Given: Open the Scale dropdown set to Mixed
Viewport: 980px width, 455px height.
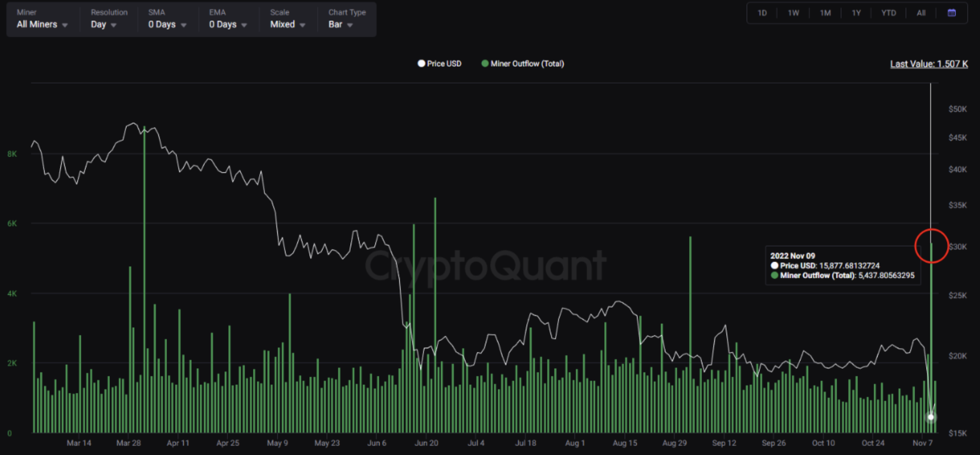Looking at the screenshot, I should [287, 24].
